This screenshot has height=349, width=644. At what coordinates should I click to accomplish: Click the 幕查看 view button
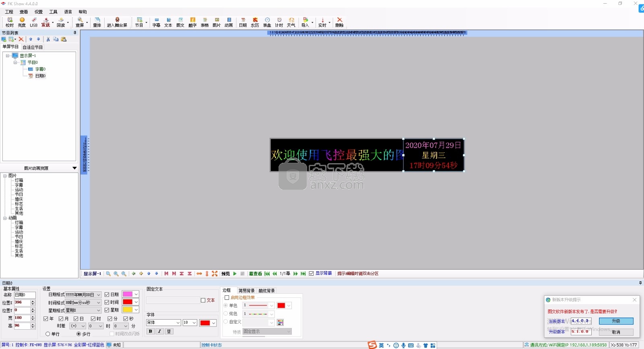click(255, 274)
